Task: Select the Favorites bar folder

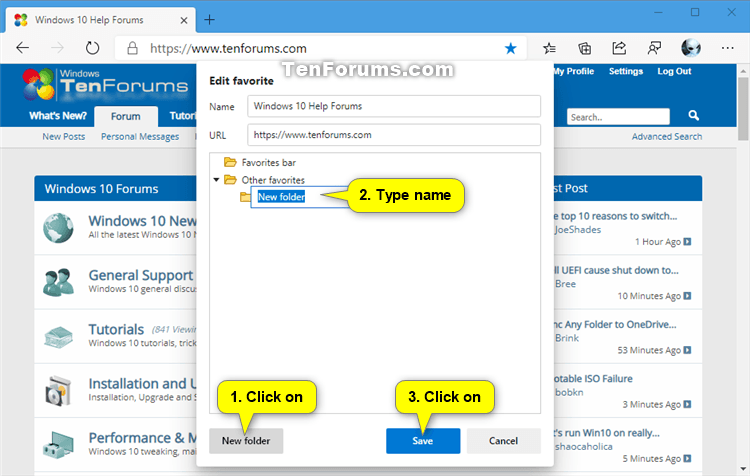Action: (260, 163)
